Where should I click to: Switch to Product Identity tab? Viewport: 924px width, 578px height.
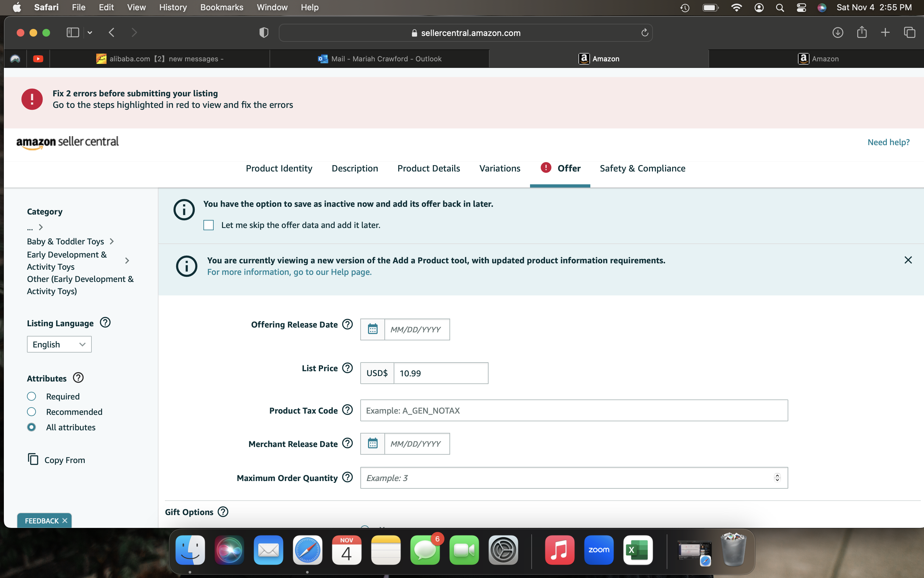coord(279,168)
